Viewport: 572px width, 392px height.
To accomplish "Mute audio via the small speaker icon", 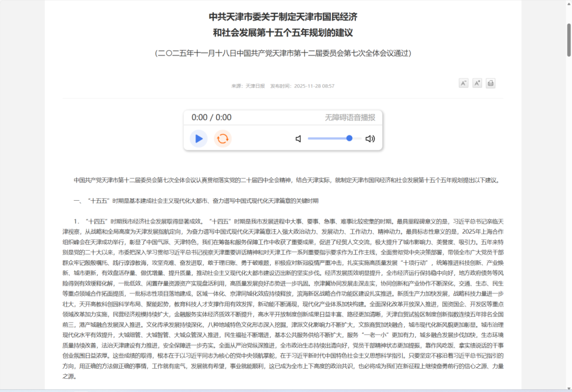I will (298, 138).
